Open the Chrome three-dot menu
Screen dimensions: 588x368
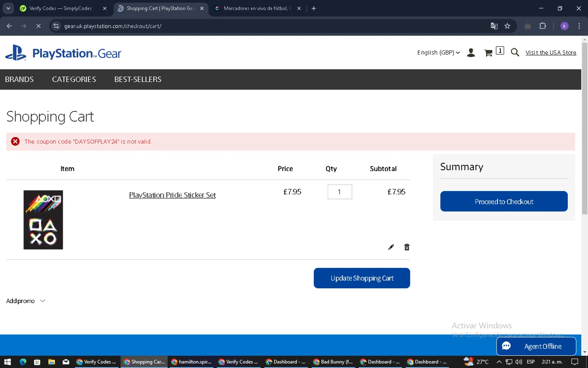click(579, 26)
